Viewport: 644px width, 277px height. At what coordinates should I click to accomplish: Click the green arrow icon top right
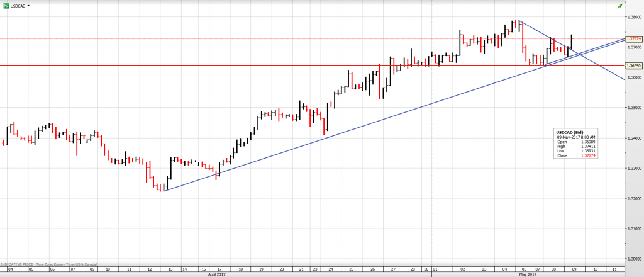[x=620, y=6]
